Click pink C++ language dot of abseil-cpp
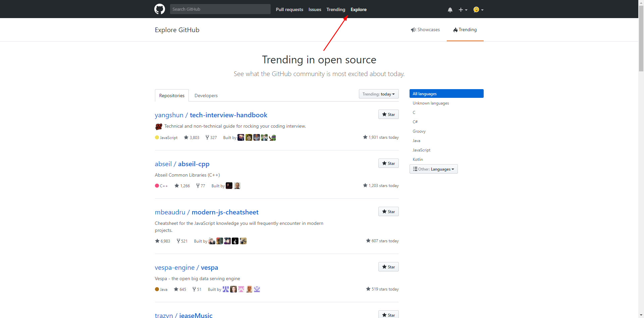The image size is (644, 318). click(157, 186)
